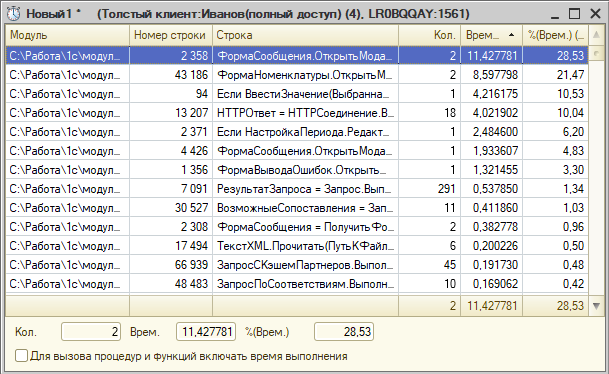Select the ФормаВыводаОшибок.Открыть row
The width and height of the screenshot is (609, 374).
297,170
